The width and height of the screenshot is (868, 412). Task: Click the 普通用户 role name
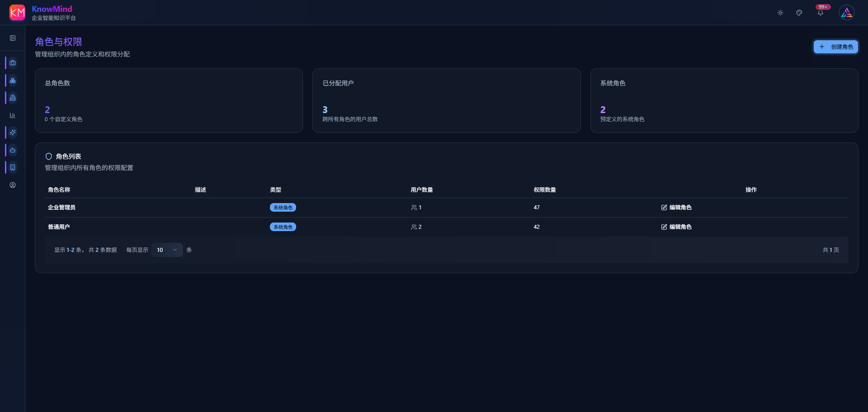click(59, 227)
